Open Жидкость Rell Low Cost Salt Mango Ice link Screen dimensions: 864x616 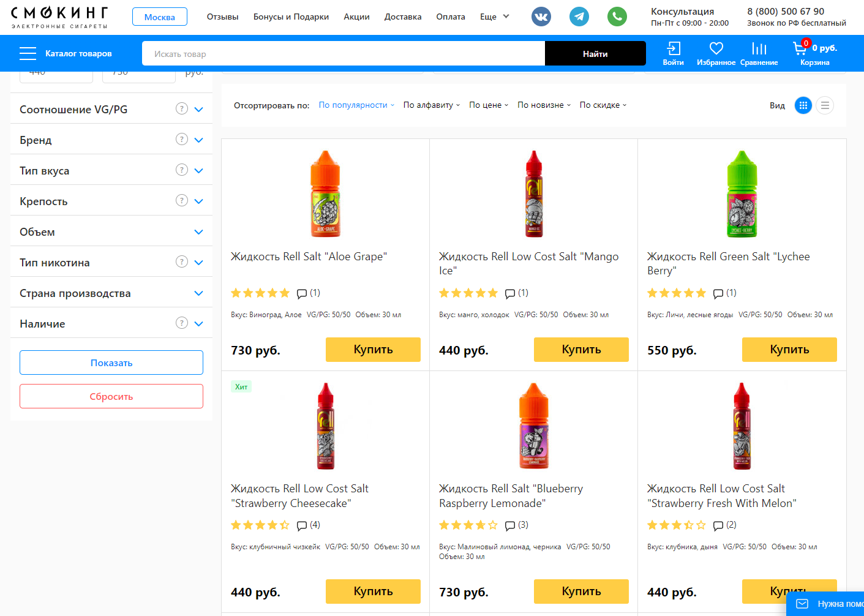click(528, 263)
